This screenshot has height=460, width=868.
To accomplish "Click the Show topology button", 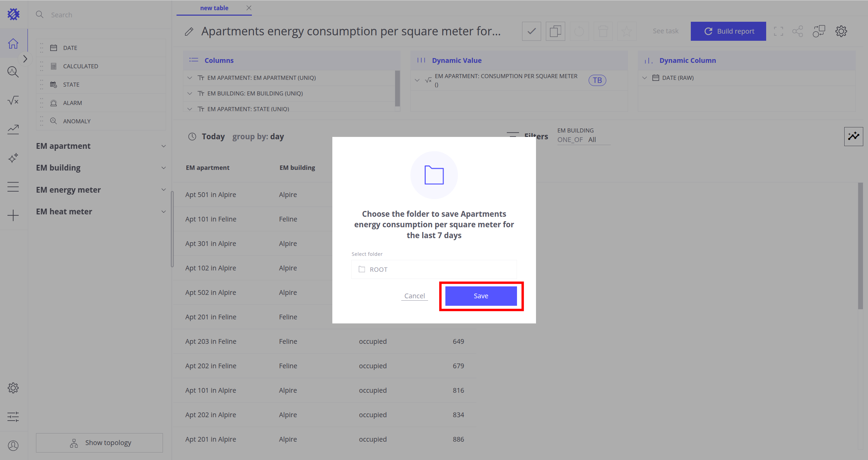I will click(x=99, y=443).
